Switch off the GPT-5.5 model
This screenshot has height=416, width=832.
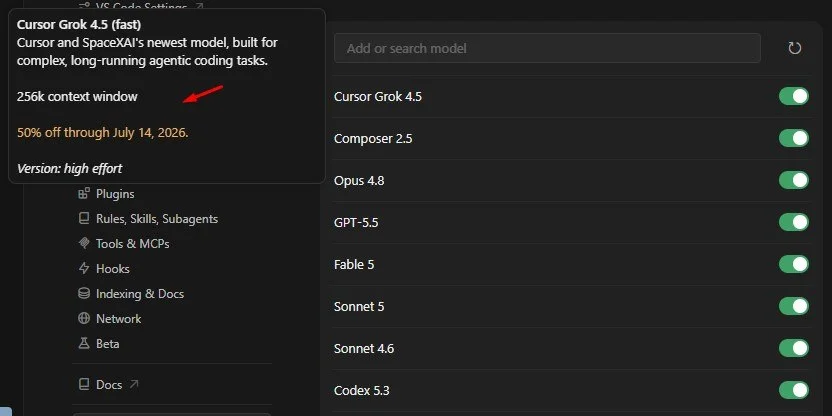click(x=794, y=222)
